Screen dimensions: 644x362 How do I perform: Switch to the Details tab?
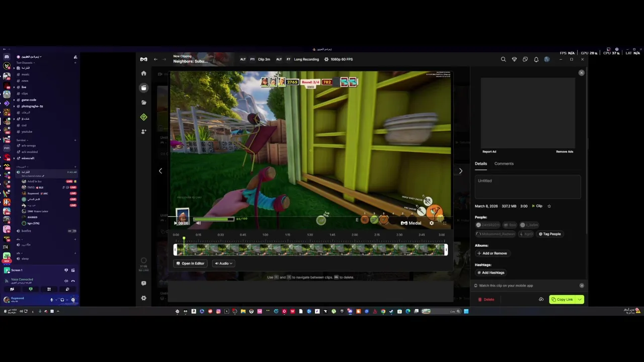pyautogui.click(x=480, y=163)
